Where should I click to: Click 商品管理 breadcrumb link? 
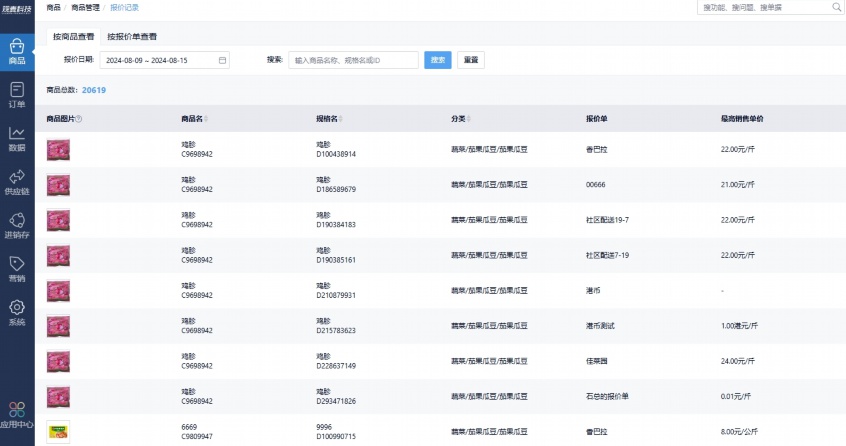(x=85, y=8)
